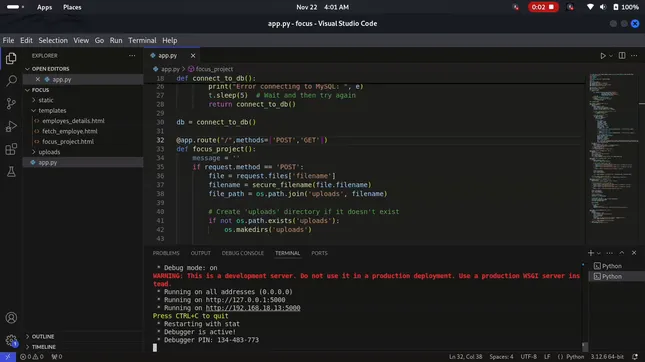The width and height of the screenshot is (645, 362).
Task: Open Explorer views and more actions
Action: click(x=132, y=56)
